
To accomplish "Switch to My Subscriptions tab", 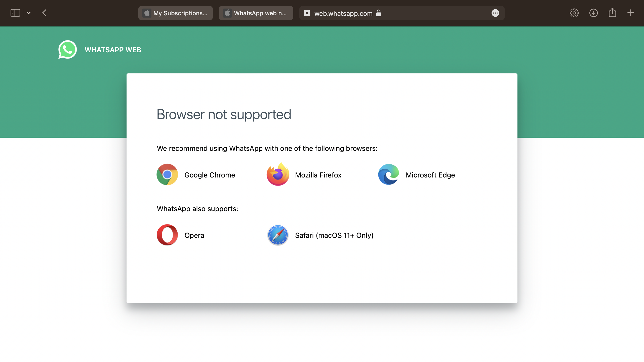I will click(176, 13).
